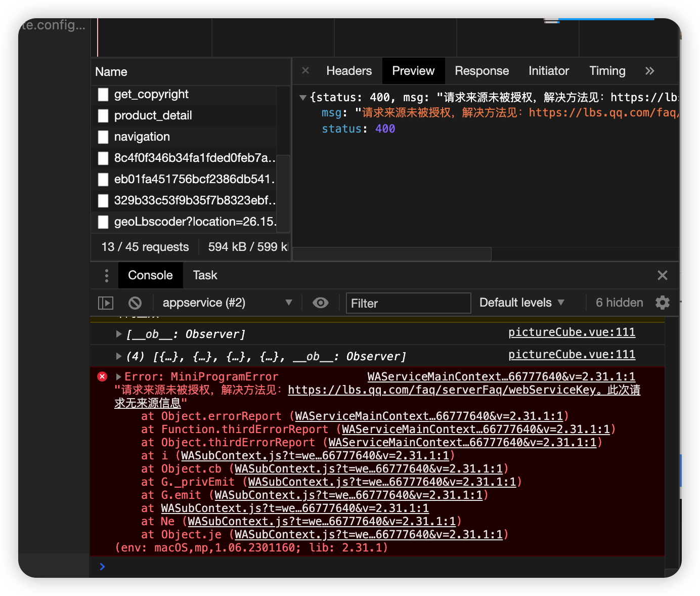Open Object.je WASubContext source link
The width and height of the screenshot is (700, 596).
pyautogui.click(x=369, y=535)
